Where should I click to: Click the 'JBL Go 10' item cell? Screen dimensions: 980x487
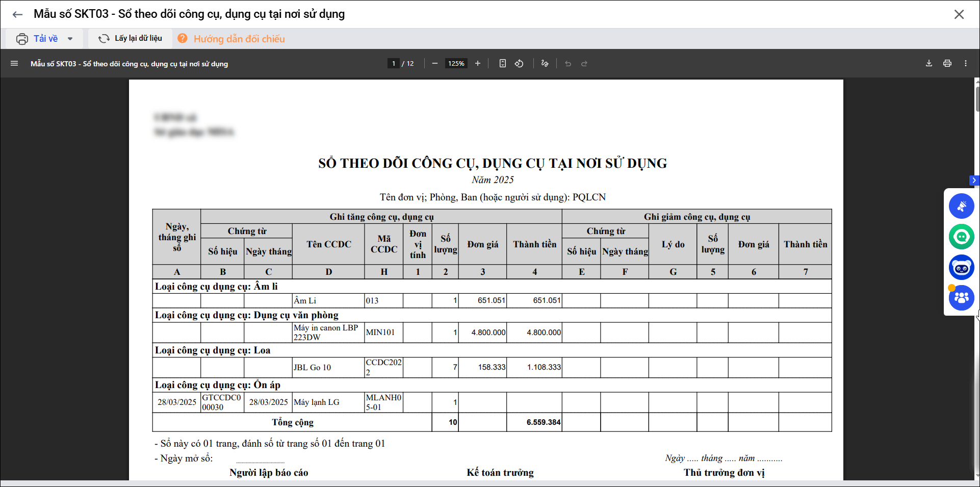[x=328, y=367]
